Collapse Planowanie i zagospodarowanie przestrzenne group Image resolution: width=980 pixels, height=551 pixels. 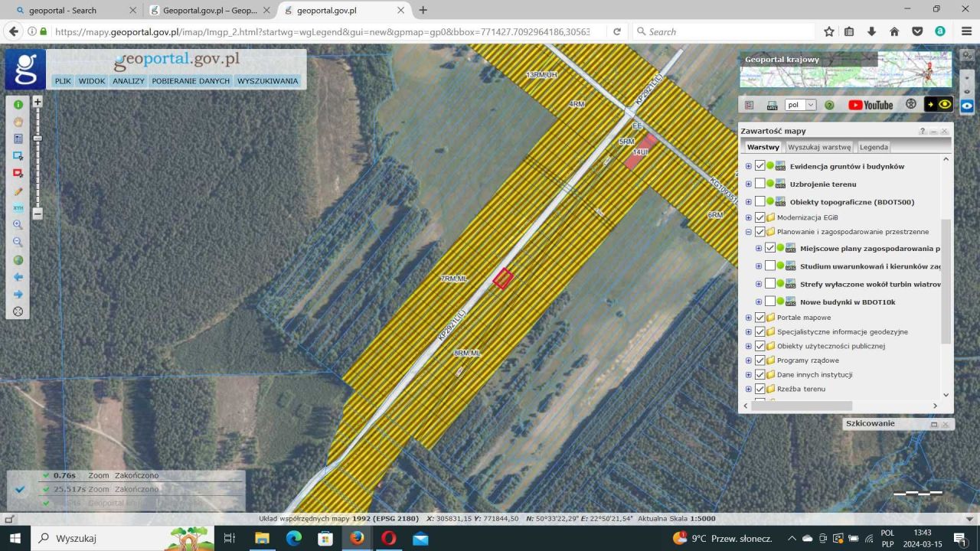click(749, 232)
